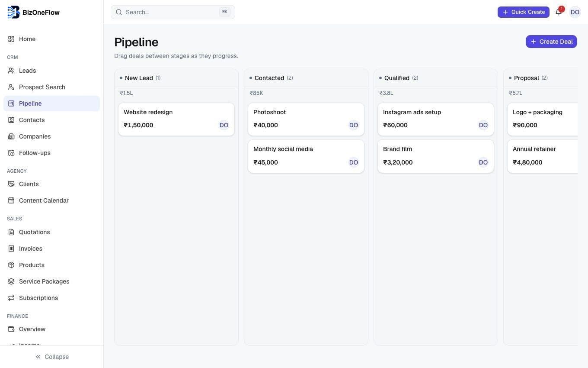Viewport: 588px width, 368px height.
Task: Open Contacts page
Action: (51, 120)
